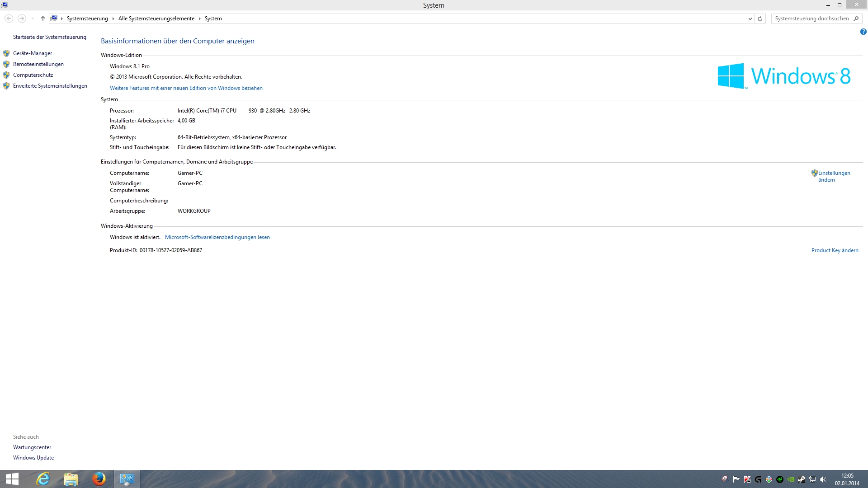Click the Produkt-ID number text
This screenshot has width=868, height=488.
[171, 250]
